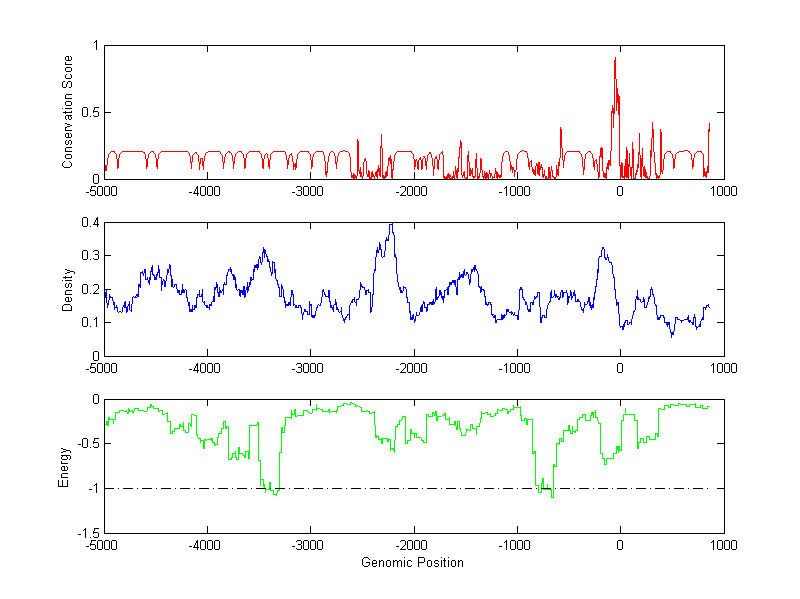Select the blue Density peak just left of 0
Image resolution: width=800 pixels, height=599 pixels.
pos(603,249)
